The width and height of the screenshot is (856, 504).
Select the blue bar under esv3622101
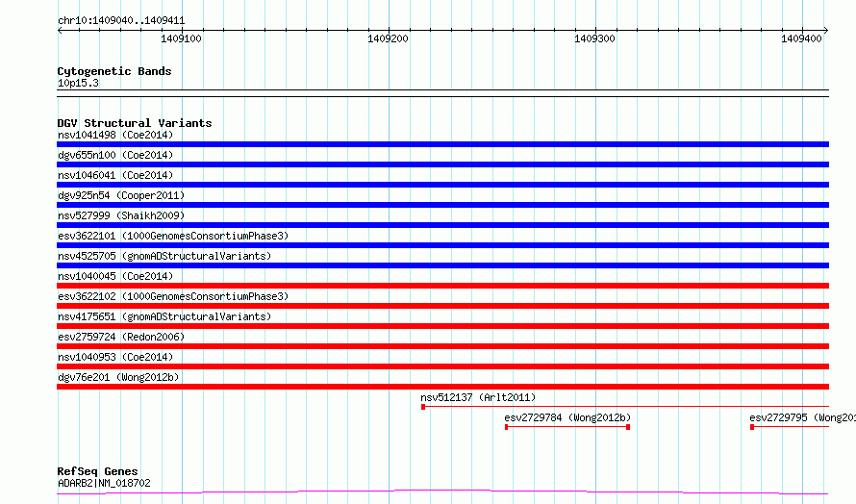point(442,245)
